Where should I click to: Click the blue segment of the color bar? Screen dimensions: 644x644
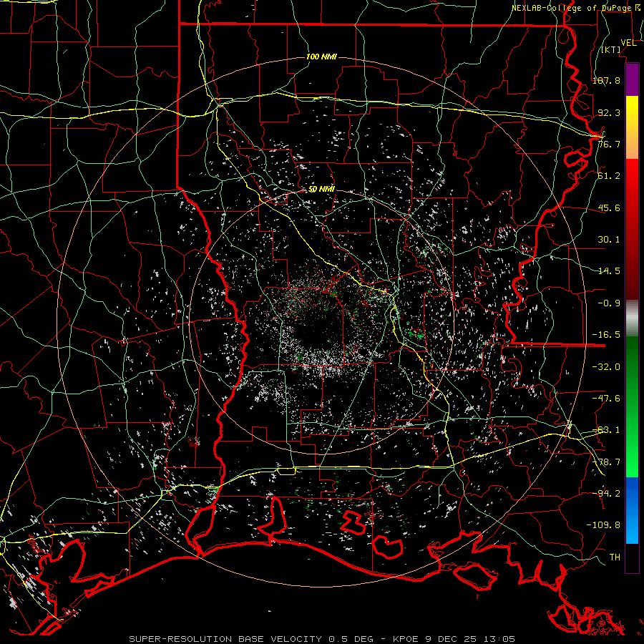(632, 510)
